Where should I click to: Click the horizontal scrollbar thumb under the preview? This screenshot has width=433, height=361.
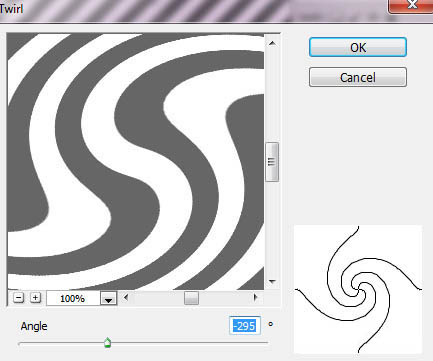coord(191,298)
